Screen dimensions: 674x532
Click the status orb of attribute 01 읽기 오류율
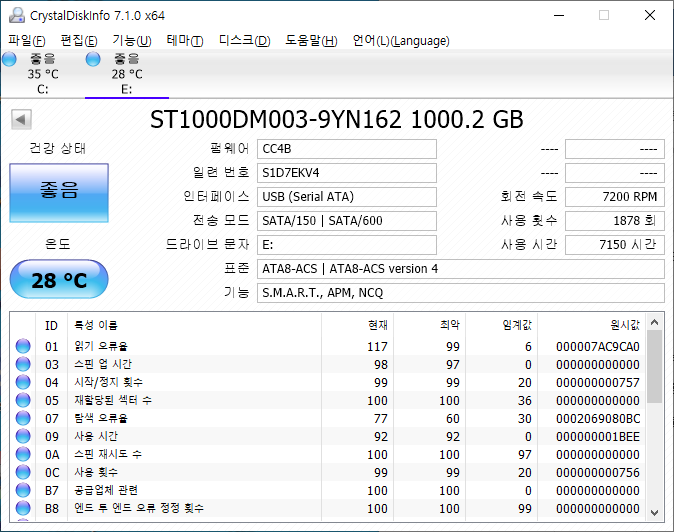23,346
